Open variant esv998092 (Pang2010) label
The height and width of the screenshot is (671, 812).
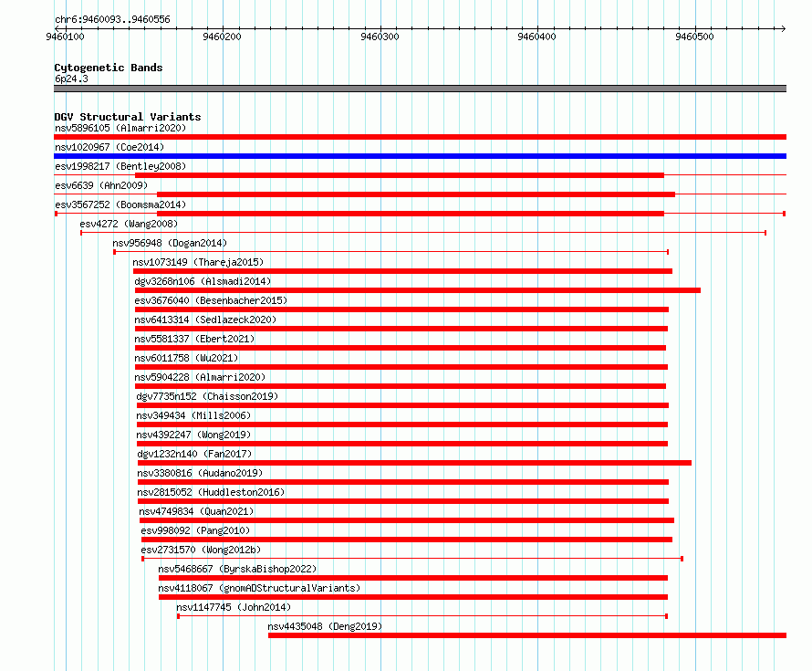pyautogui.click(x=195, y=530)
